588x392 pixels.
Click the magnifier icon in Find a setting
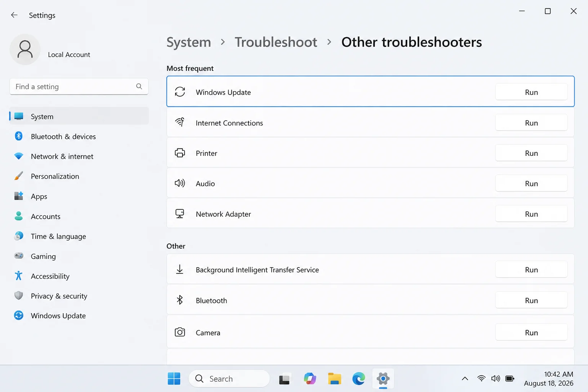click(139, 87)
